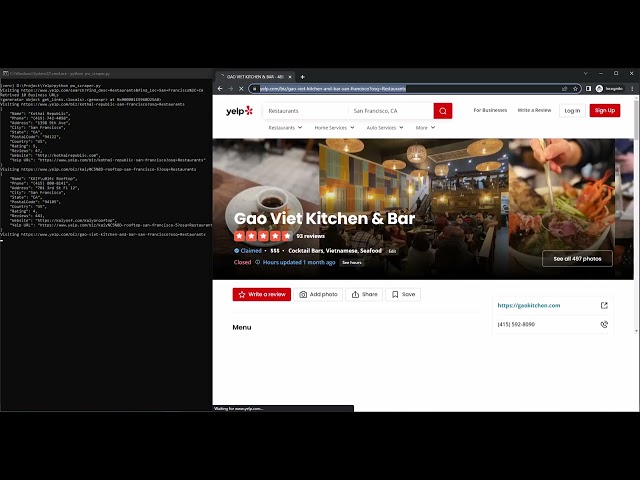640x480 pixels.
Task: Click the Closed status text
Action: click(x=242, y=262)
